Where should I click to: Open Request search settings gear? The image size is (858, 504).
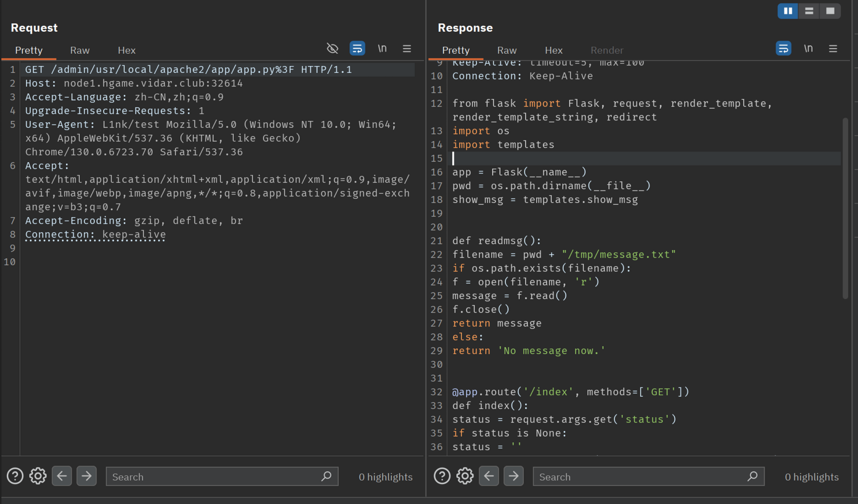tap(38, 477)
